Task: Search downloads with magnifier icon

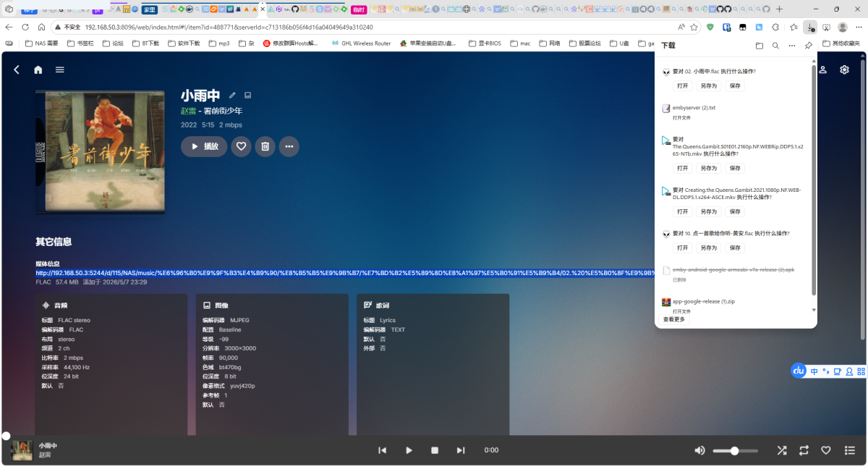Action: coord(775,45)
